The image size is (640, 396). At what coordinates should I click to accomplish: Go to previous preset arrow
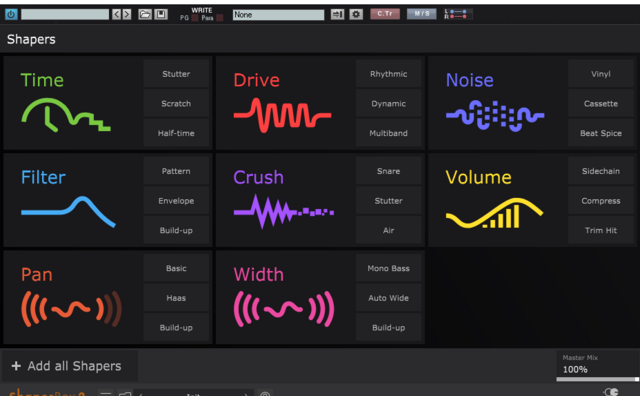point(117,15)
